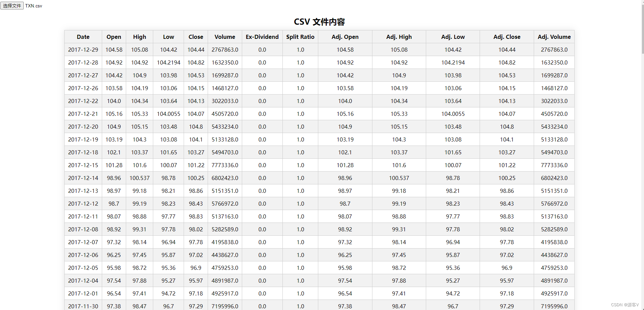Select the date cell 2017-12-08
The height and width of the screenshot is (310, 644).
click(83, 229)
